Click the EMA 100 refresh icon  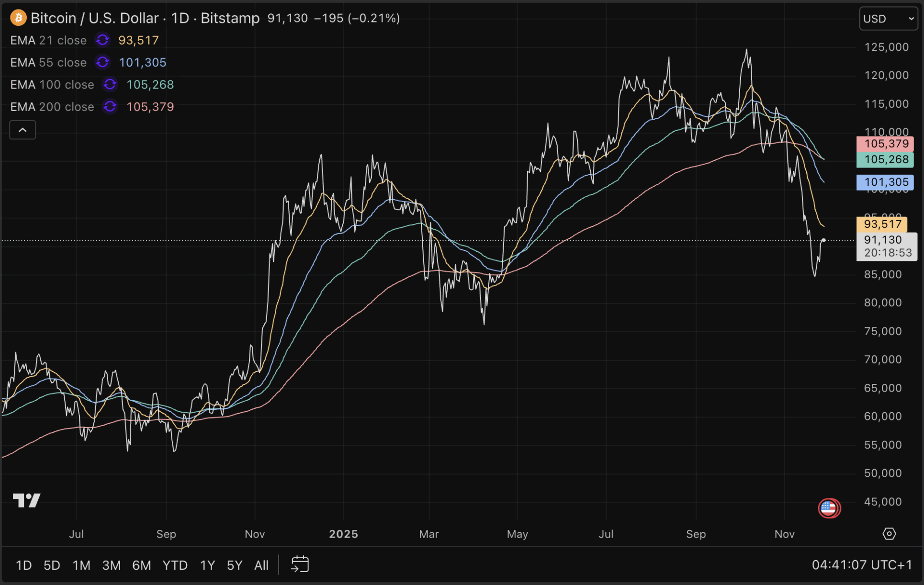[110, 85]
